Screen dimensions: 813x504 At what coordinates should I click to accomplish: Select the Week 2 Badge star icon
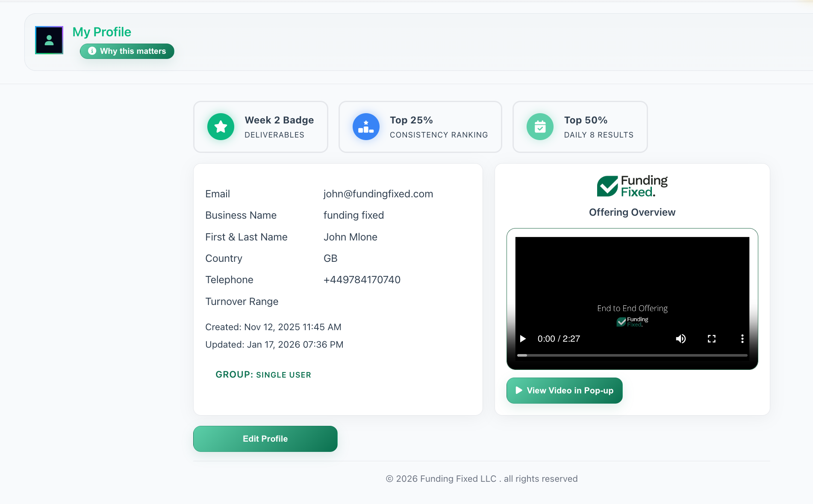[x=221, y=126]
